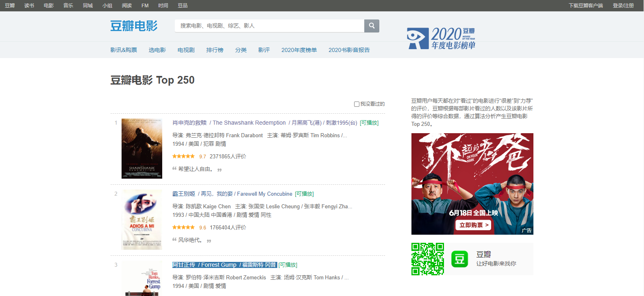
Task: Click the quote 风华绝代。
Action: click(x=191, y=240)
